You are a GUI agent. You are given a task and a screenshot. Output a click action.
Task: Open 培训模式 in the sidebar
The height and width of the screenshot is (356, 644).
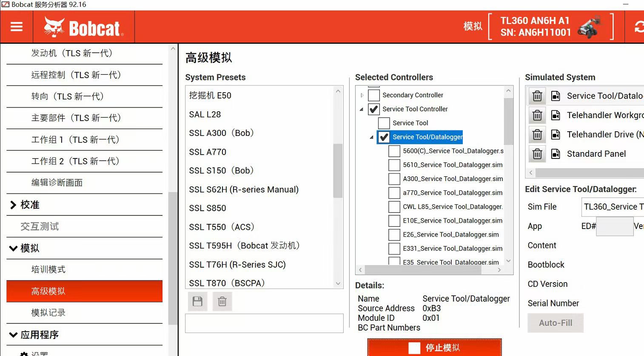pos(48,269)
